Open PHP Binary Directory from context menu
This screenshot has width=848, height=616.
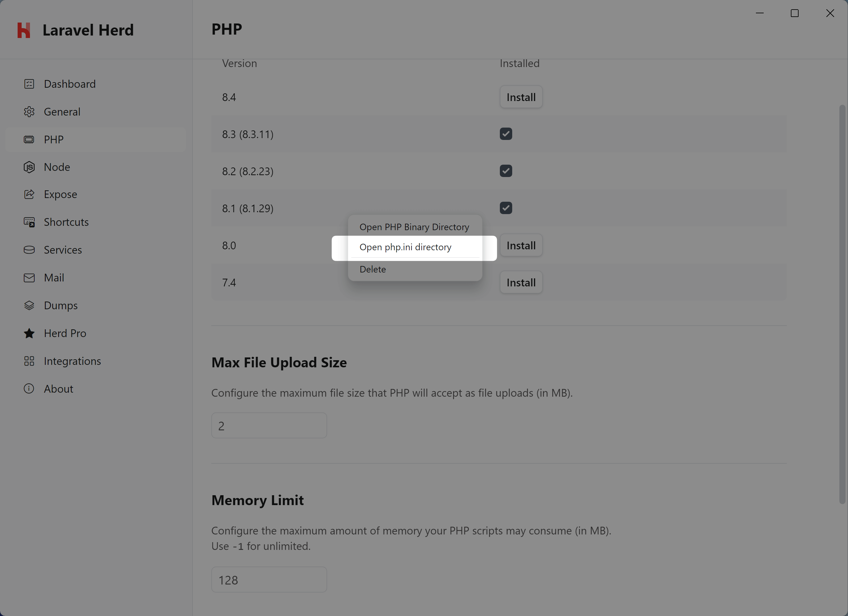pyautogui.click(x=414, y=226)
